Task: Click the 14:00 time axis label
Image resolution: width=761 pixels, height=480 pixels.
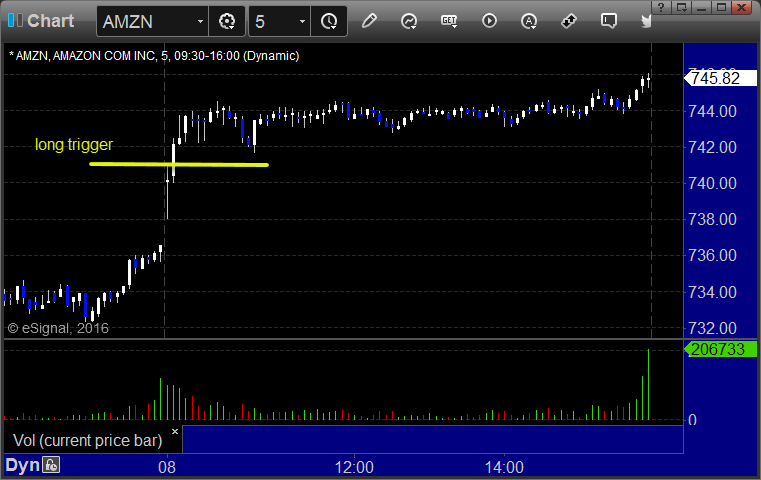Action: click(x=504, y=467)
